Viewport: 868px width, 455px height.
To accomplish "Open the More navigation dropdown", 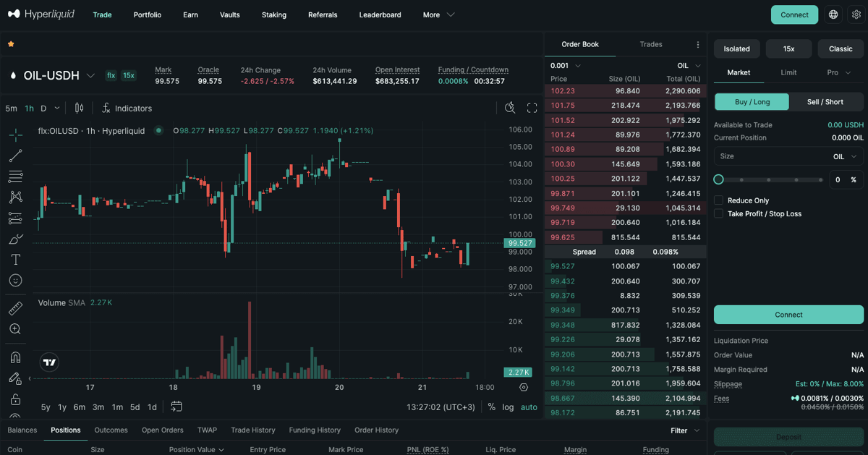I will tap(438, 14).
